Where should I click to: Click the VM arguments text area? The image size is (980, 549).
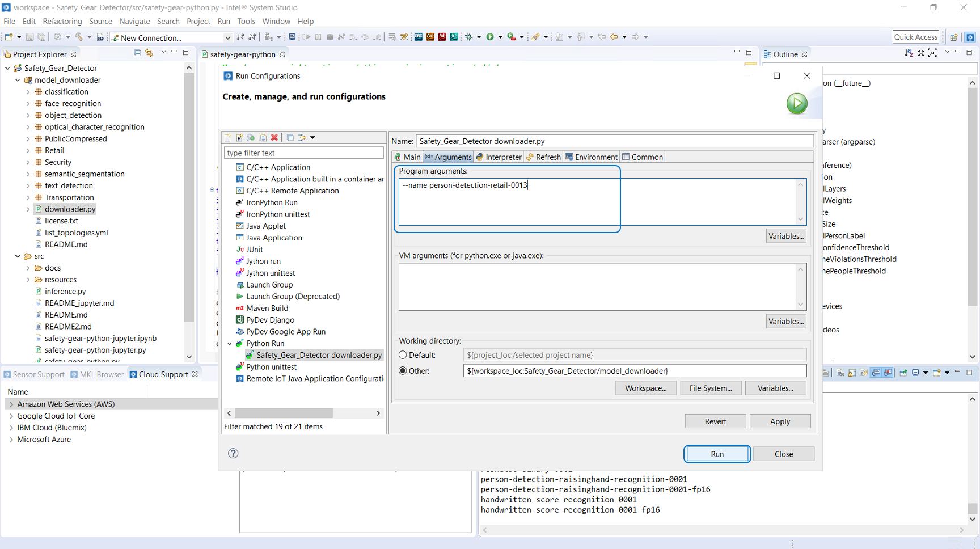click(x=602, y=287)
